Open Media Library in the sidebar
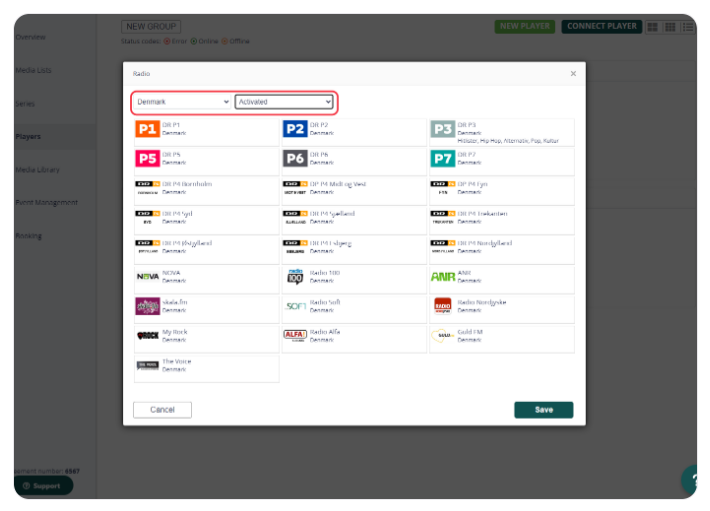The height and width of the screenshot is (511, 710). coord(38,170)
